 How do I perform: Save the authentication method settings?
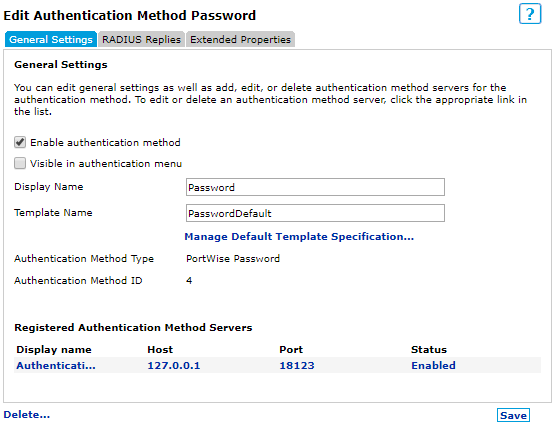point(513,415)
